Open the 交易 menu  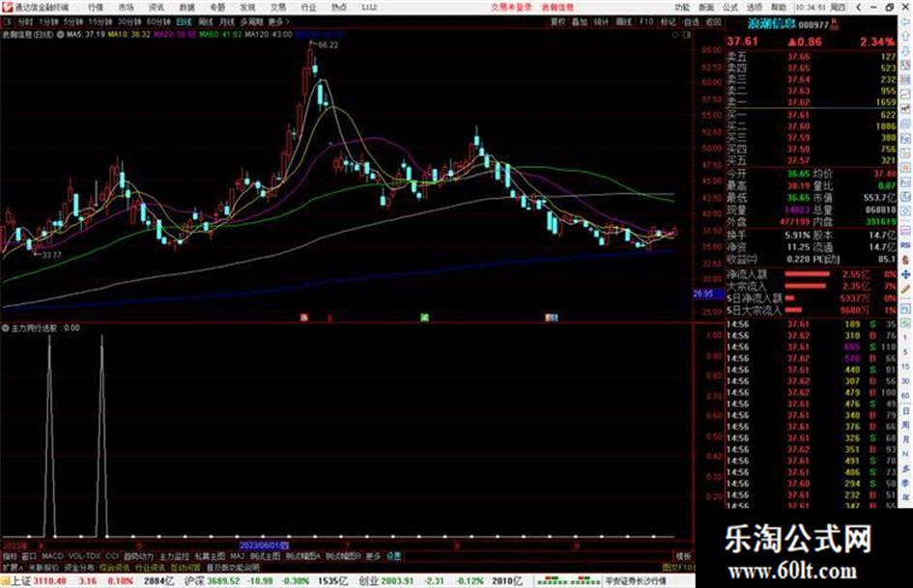(x=278, y=8)
